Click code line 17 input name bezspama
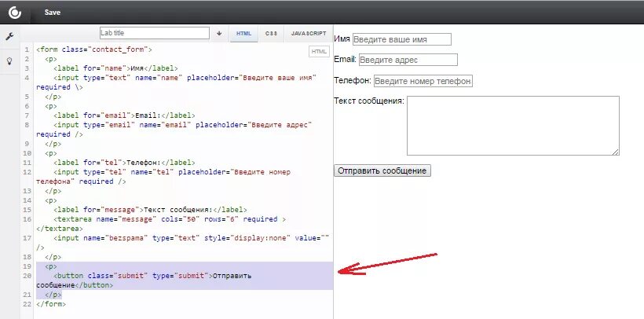 pyautogui.click(x=183, y=243)
